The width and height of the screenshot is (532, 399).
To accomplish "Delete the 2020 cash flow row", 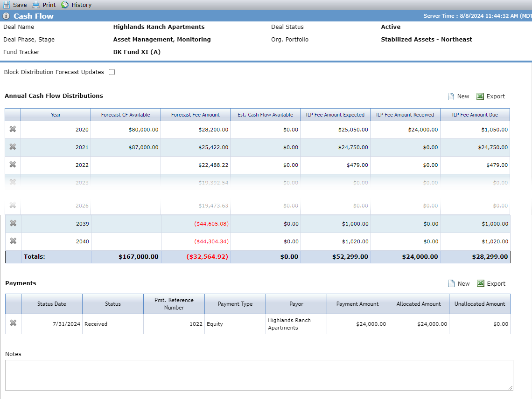I will point(13,129).
